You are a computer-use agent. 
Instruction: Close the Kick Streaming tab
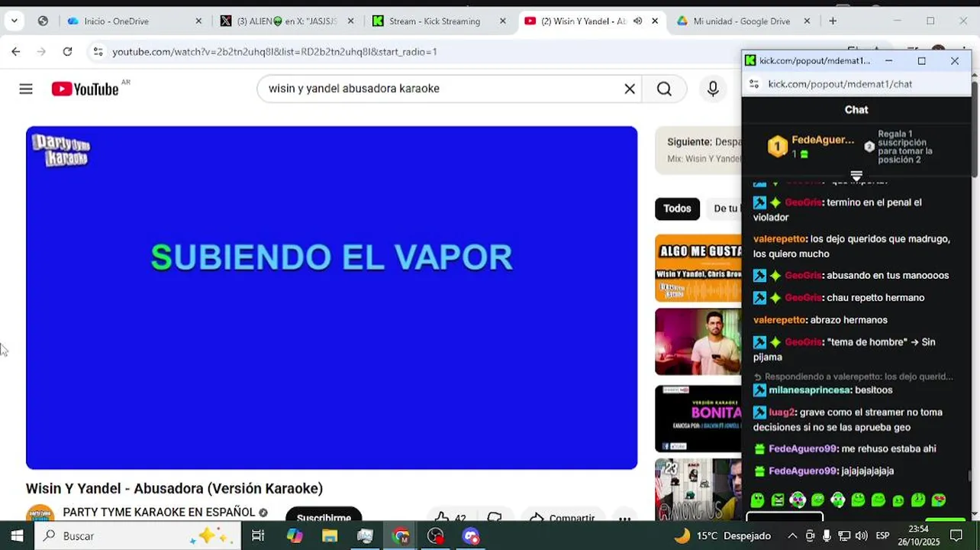coord(502,21)
